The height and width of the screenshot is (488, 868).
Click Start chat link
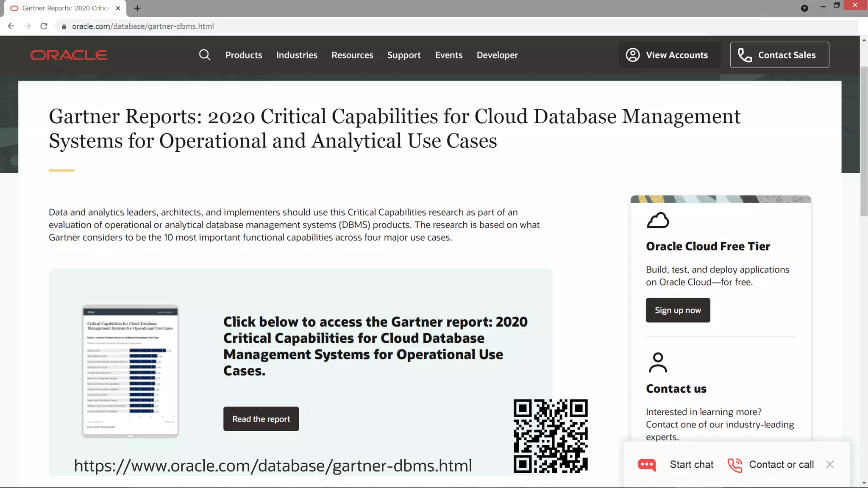692,465
